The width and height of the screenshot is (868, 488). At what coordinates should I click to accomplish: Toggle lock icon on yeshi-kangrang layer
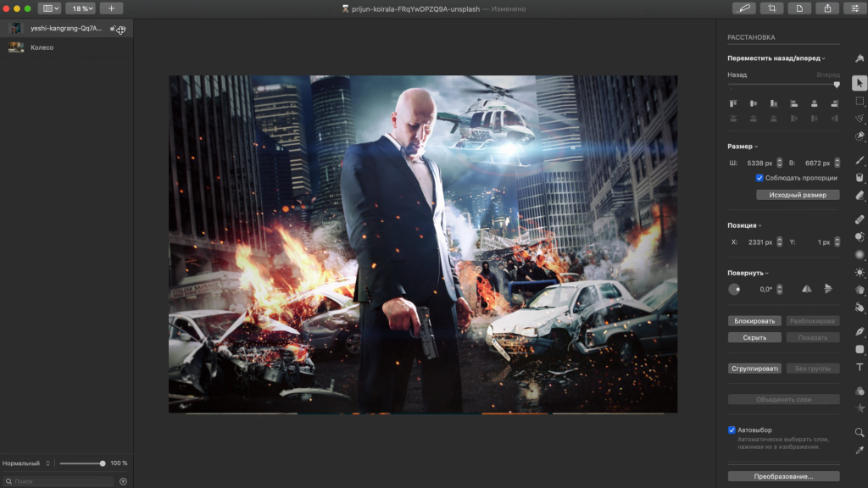coord(113,28)
